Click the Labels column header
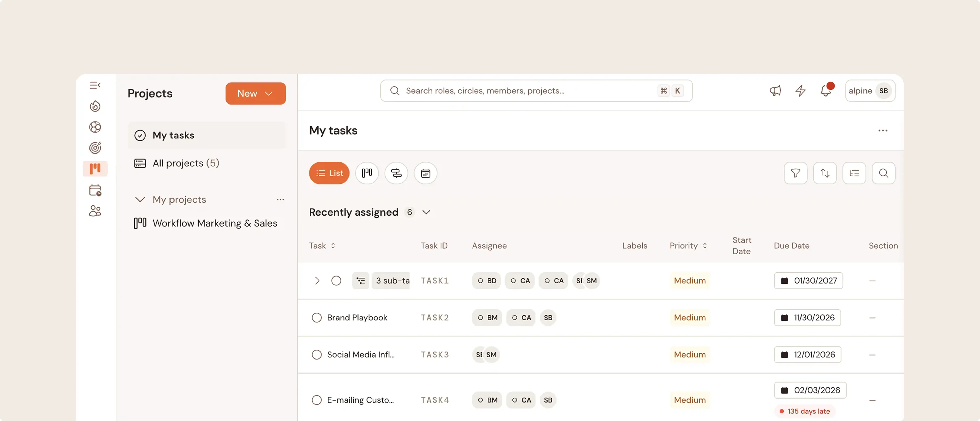Viewport: 980px width, 421px height. pyautogui.click(x=635, y=246)
